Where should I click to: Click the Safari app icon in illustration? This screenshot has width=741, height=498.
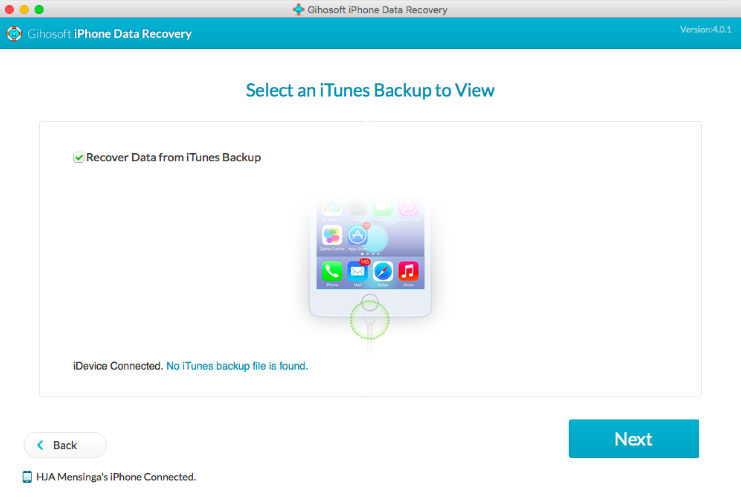(x=383, y=272)
